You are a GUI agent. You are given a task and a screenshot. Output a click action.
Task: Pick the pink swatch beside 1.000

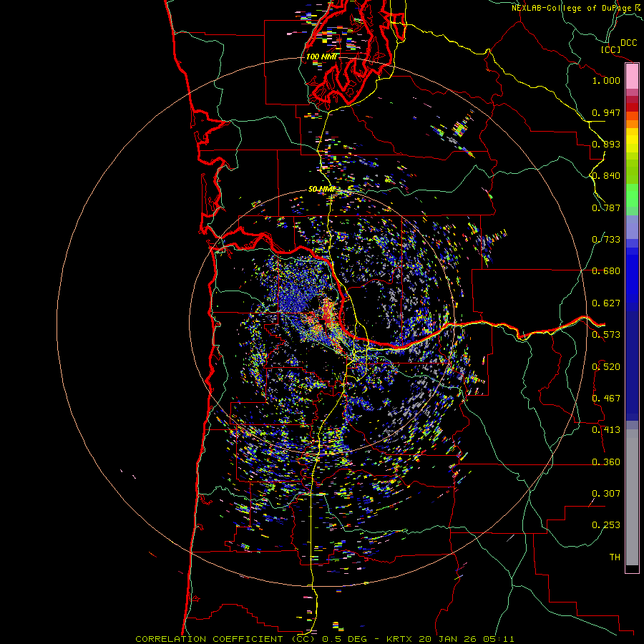tap(632, 77)
